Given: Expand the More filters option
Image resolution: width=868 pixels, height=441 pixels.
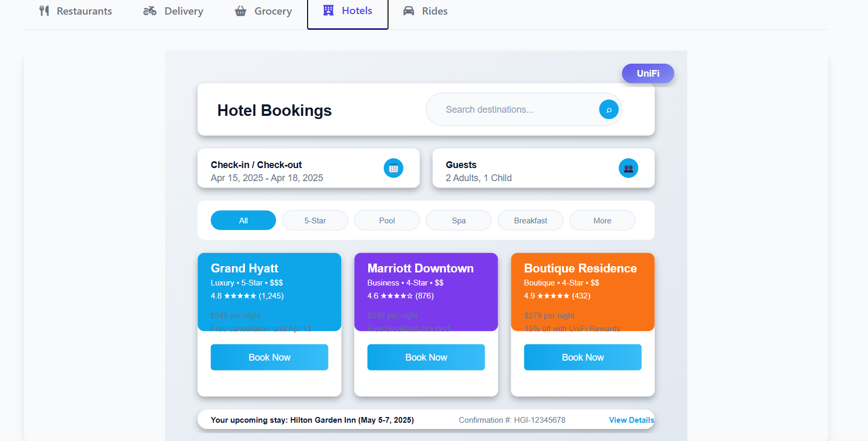Looking at the screenshot, I should (x=602, y=220).
